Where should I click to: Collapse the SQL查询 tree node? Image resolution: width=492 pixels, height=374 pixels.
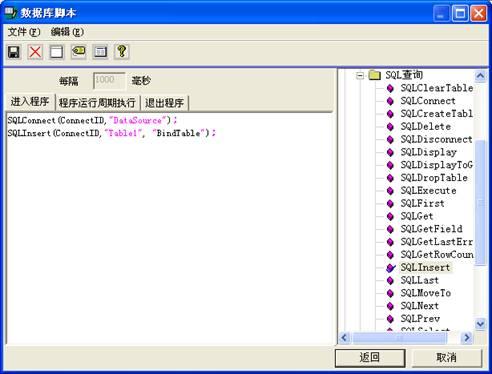click(360, 76)
